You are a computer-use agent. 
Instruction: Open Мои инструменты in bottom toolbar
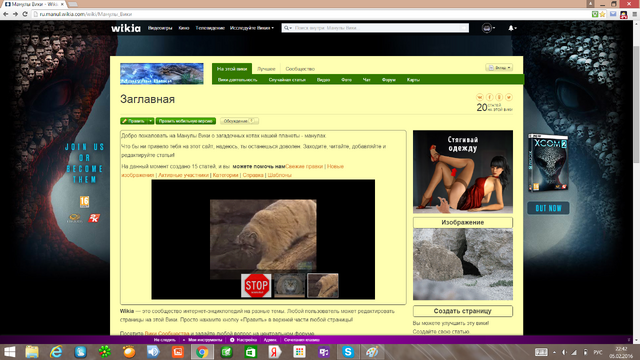coord(204,340)
